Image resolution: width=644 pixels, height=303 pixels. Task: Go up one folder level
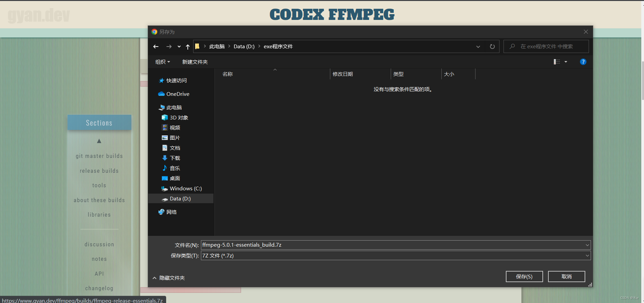[x=188, y=47]
